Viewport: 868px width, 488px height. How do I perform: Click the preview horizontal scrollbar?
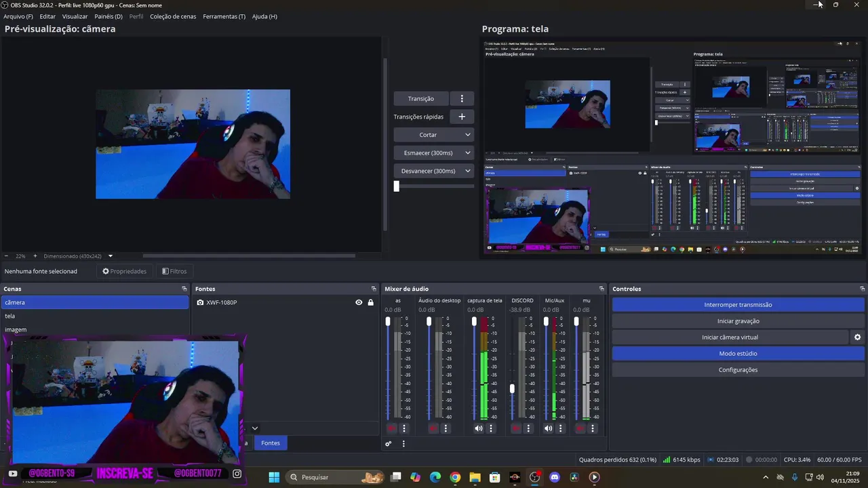point(249,256)
